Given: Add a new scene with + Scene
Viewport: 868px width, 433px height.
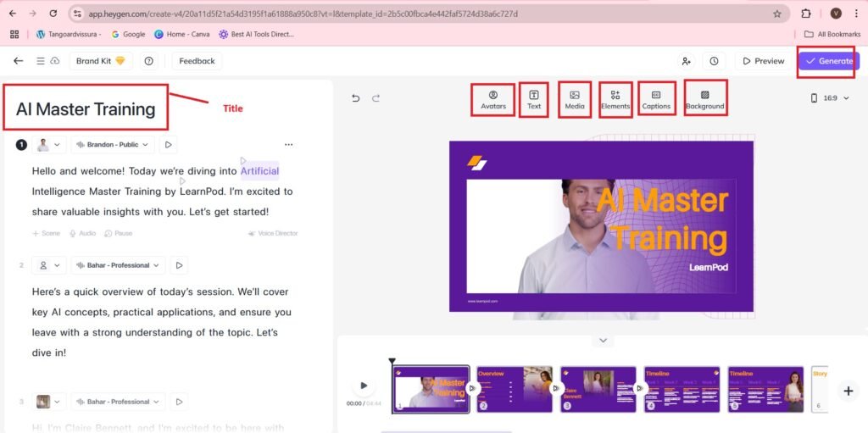Looking at the screenshot, I should click(x=46, y=233).
